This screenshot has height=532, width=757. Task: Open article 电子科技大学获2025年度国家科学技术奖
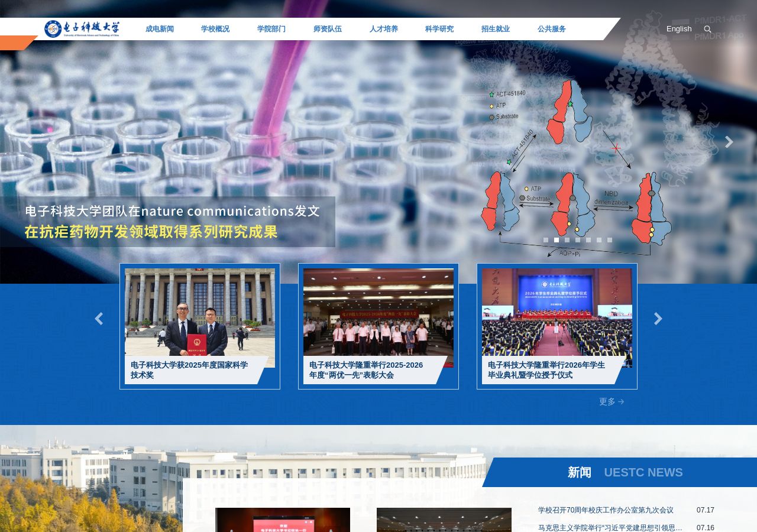[189, 370]
